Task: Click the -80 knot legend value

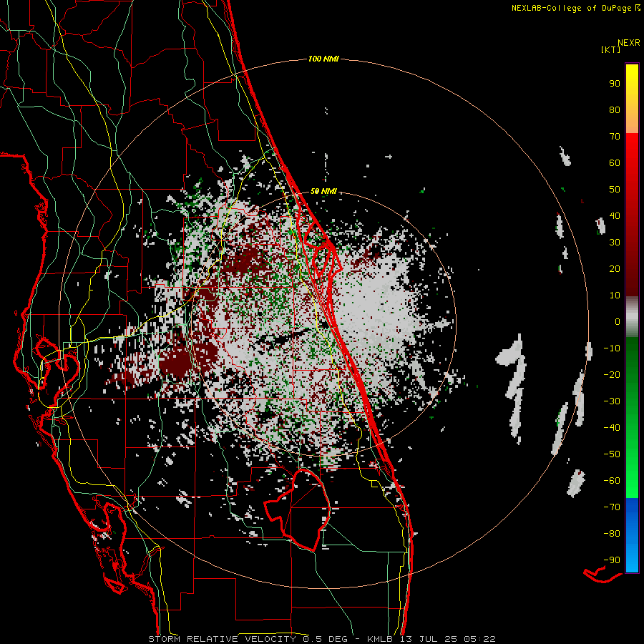Action: 612,534
